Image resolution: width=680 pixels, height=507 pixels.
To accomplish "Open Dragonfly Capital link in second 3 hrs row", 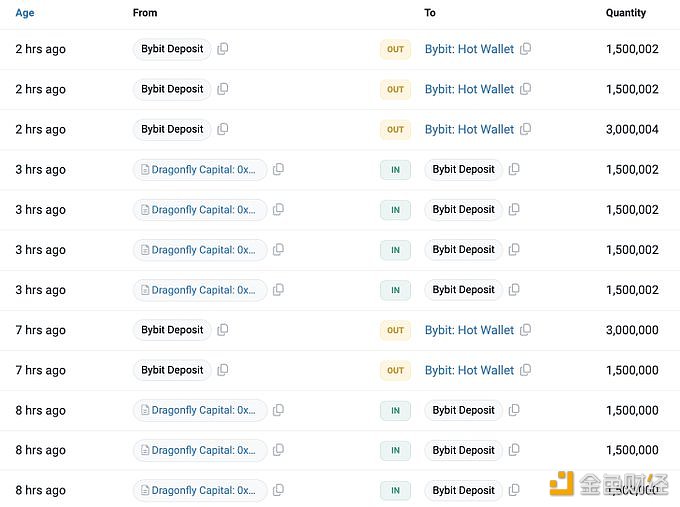I will (x=203, y=209).
